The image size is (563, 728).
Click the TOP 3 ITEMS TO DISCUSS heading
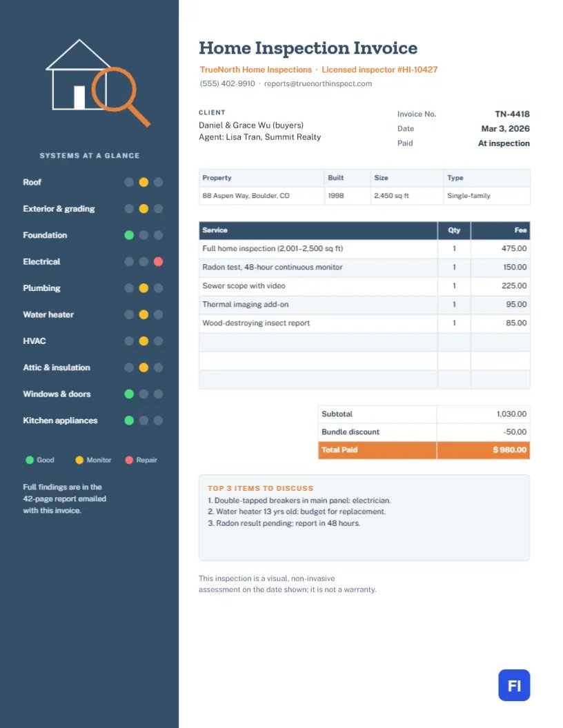(261, 488)
